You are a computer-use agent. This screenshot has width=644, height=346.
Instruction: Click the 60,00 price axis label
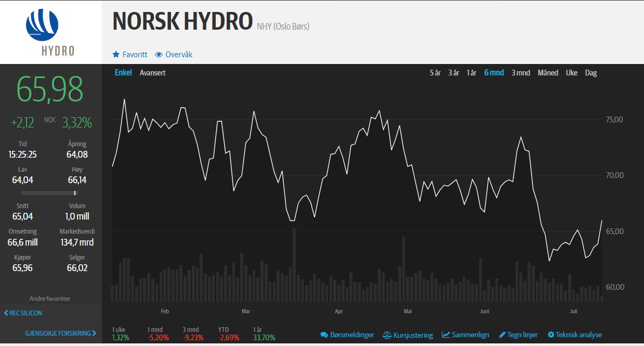coord(615,287)
